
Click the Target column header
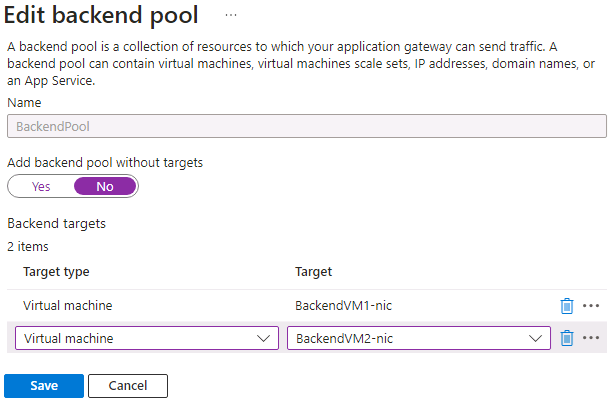(x=313, y=272)
